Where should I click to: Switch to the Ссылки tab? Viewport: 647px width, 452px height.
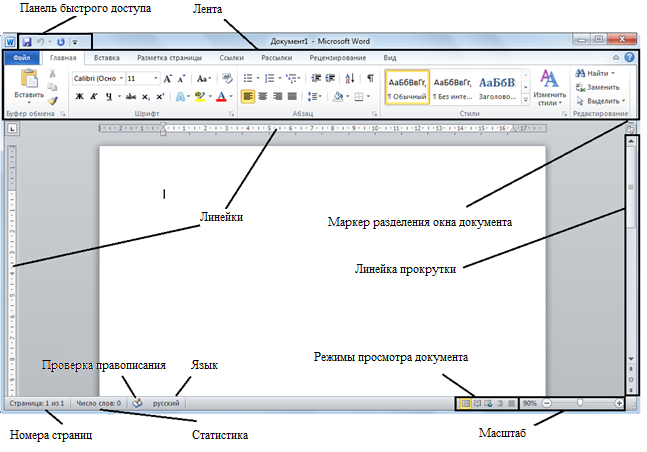231,58
